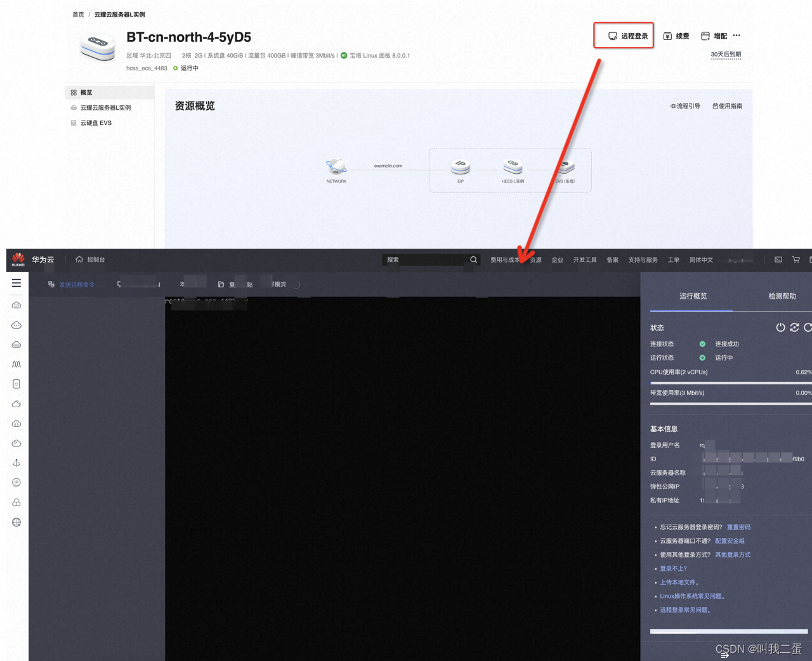Click the cloud with three dots icon
The height and width of the screenshot is (661, 812).
point(16,325)
